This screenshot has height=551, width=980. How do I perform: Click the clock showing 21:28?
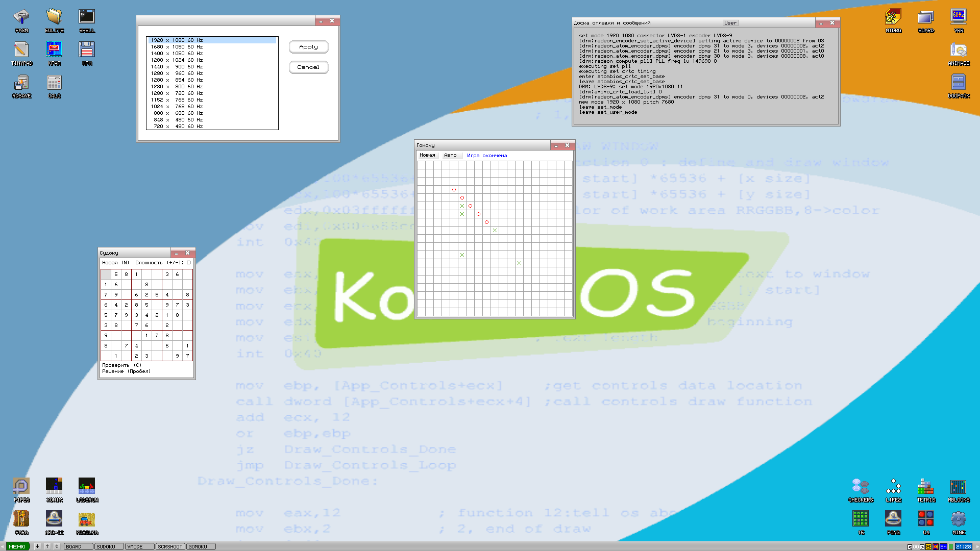click(x=964, y=547)
